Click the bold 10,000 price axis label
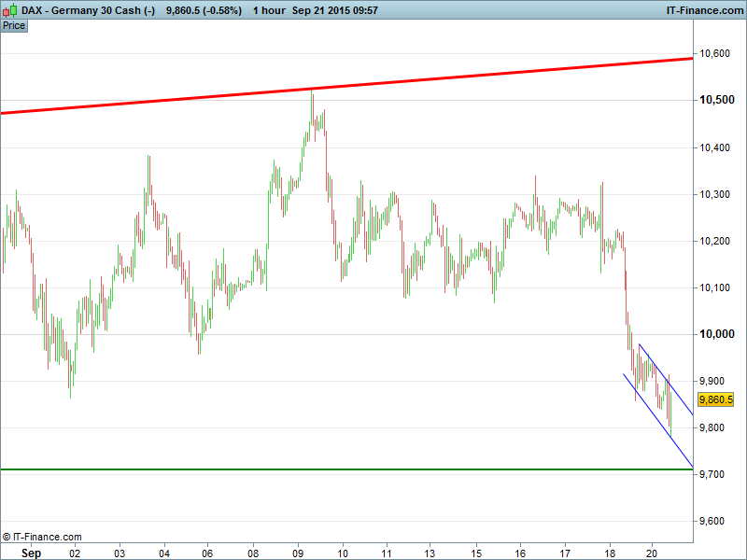The image size is (747, 560). pyautogui.click(x=717, y=334)
